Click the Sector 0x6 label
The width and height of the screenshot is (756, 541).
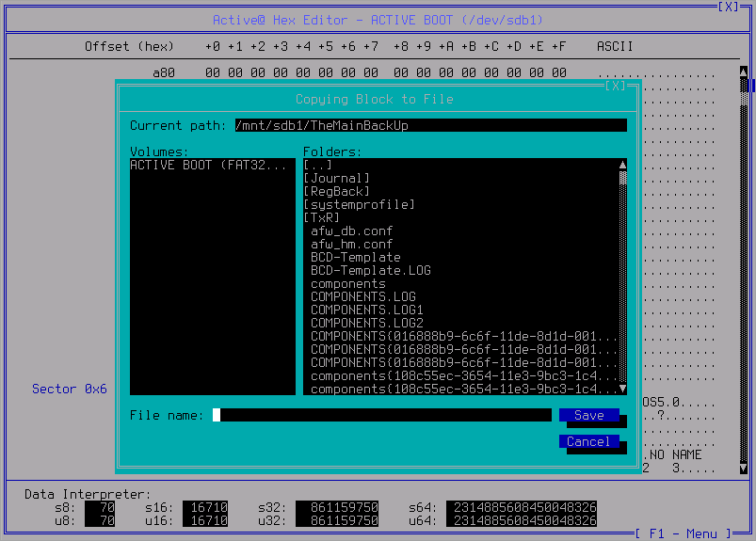(x=70, y=389)
